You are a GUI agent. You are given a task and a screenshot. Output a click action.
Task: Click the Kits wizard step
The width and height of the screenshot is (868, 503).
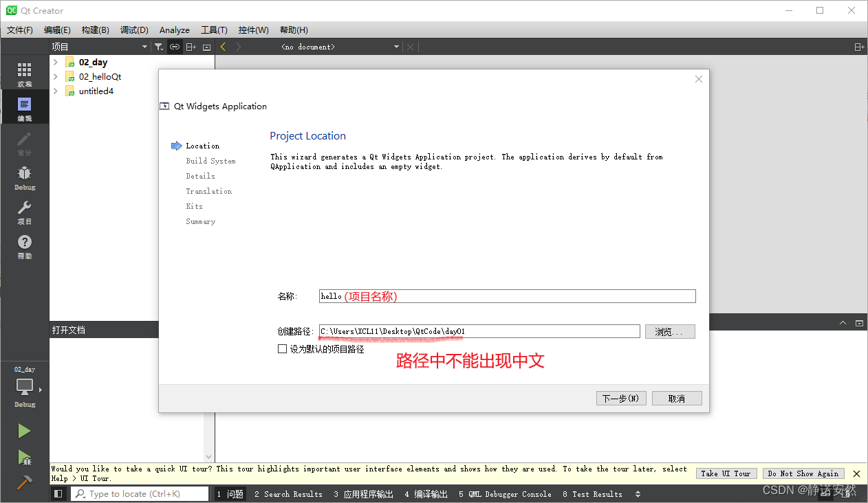pyautogui.click(x=194, y=206)
